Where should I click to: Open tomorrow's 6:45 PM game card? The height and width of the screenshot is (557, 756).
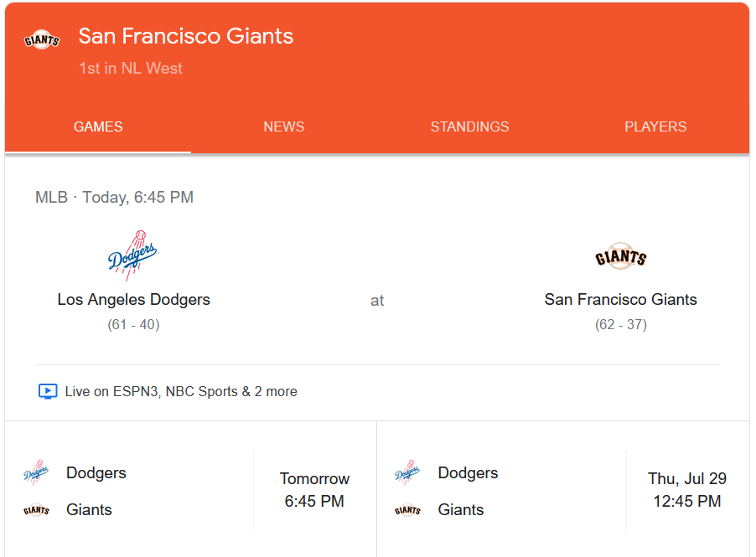click(314, 491)
